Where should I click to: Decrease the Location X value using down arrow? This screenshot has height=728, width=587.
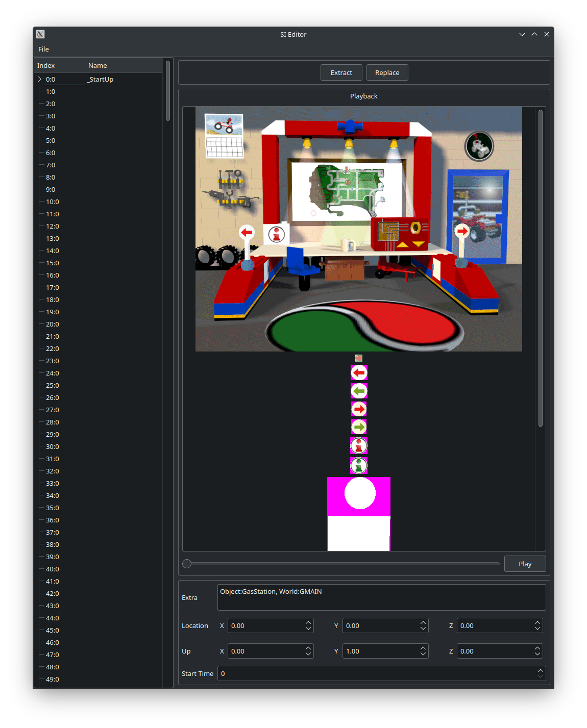coord(308,629)
